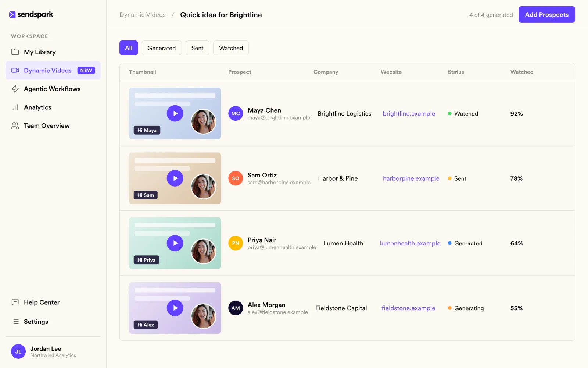Click Alex Morgan's name
Image resolution: width=588 pixels, height=368 pixels.
point(266,305)
